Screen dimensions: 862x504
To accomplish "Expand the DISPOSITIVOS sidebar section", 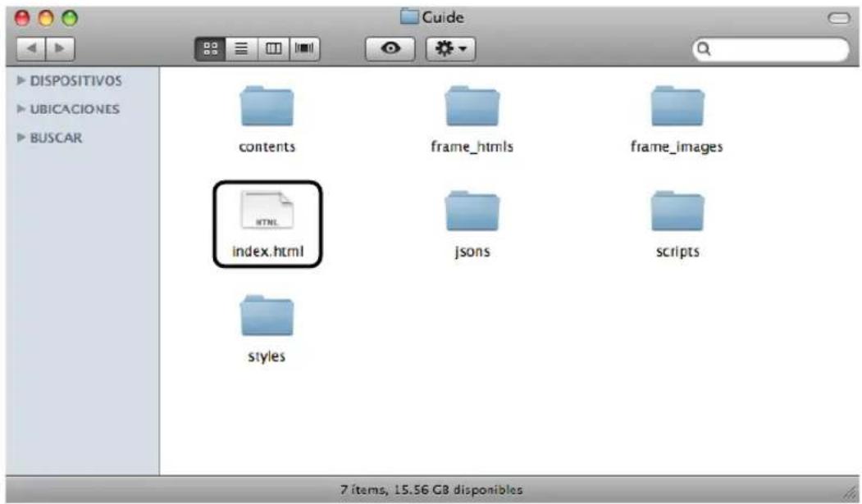I will 21,80.
